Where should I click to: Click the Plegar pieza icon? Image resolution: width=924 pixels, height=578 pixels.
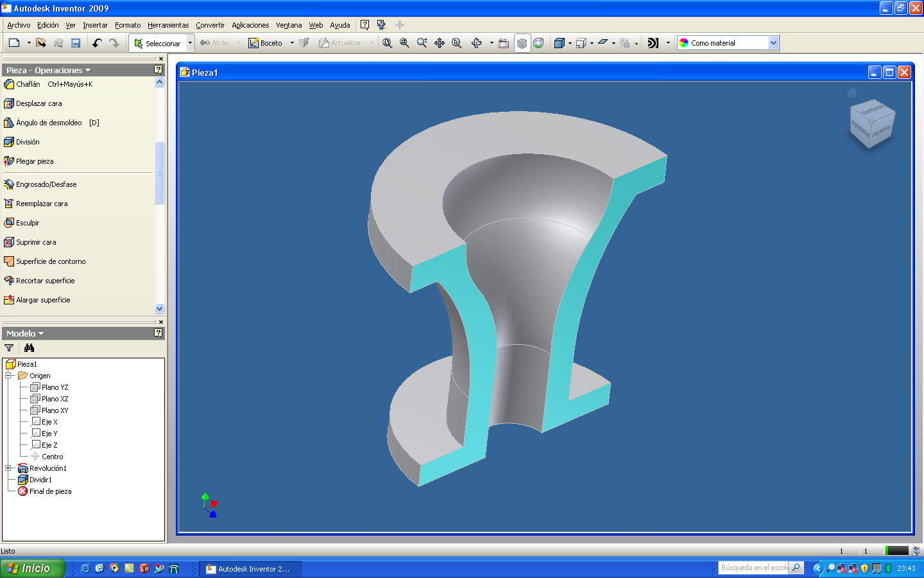point(9,161)
